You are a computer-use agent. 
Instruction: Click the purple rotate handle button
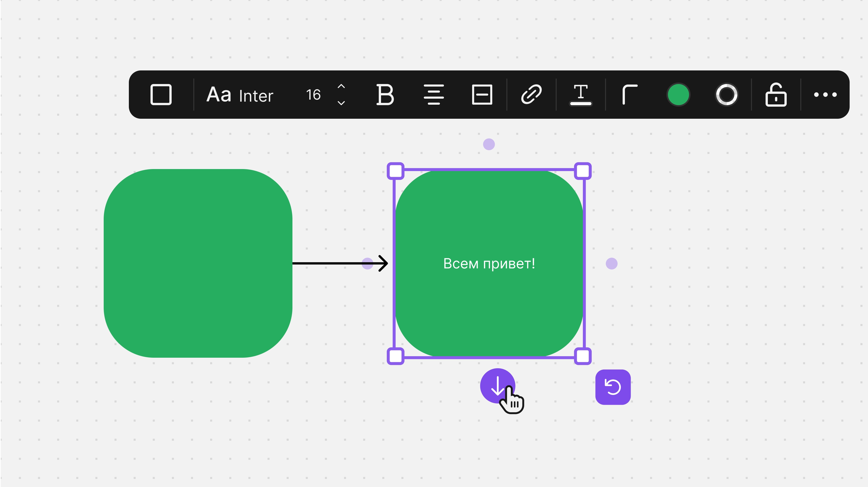[613, 387]
